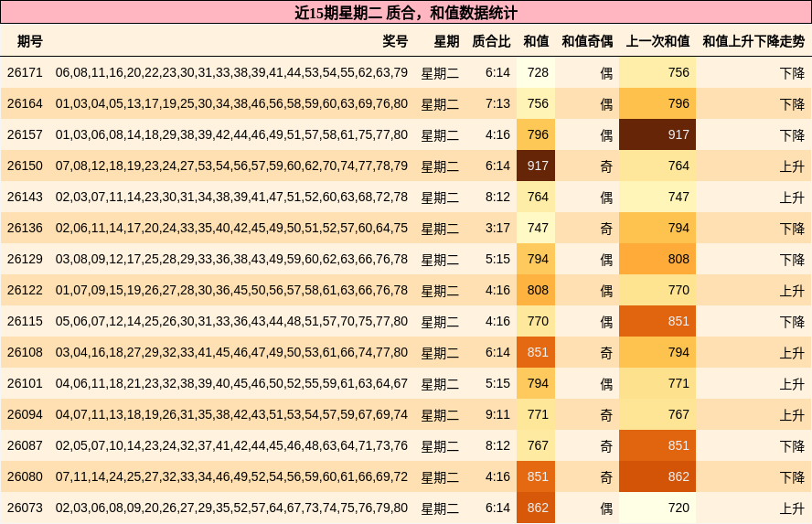Select the 和值 cell 808 in row 26122
This screenshot has width=812, height=524.
pyautogui.click(x=536, y=290)
